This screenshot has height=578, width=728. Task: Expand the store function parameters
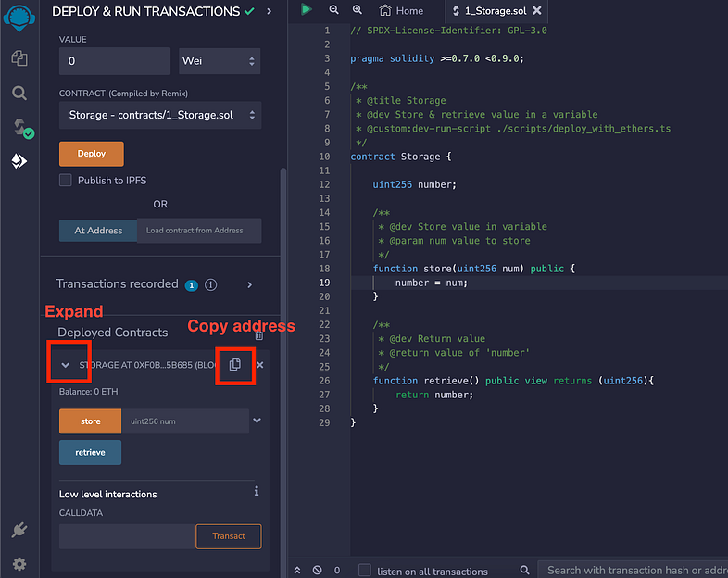pos(257,421)
